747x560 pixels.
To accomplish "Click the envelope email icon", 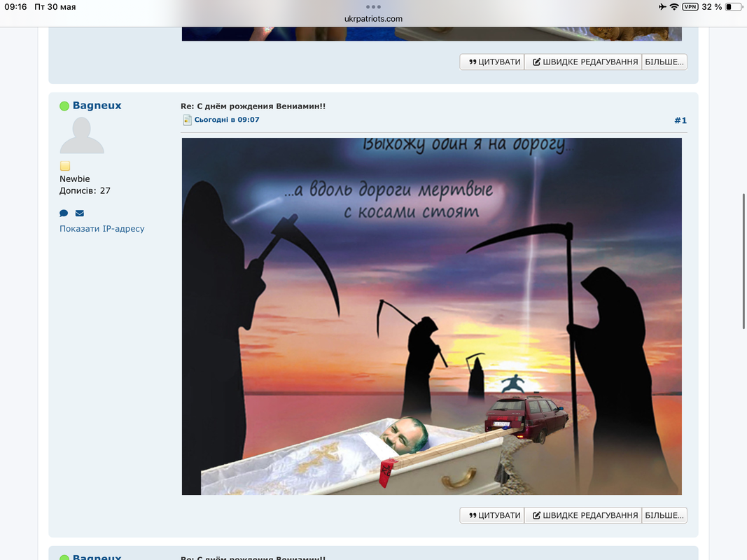I will [80, 213].
